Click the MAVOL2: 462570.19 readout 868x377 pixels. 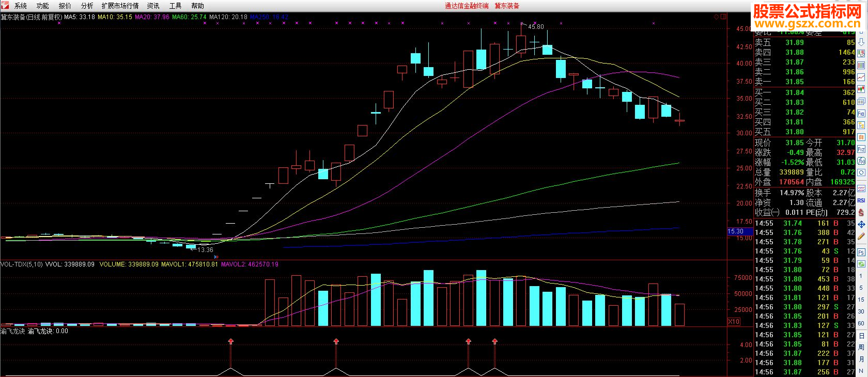250,264
